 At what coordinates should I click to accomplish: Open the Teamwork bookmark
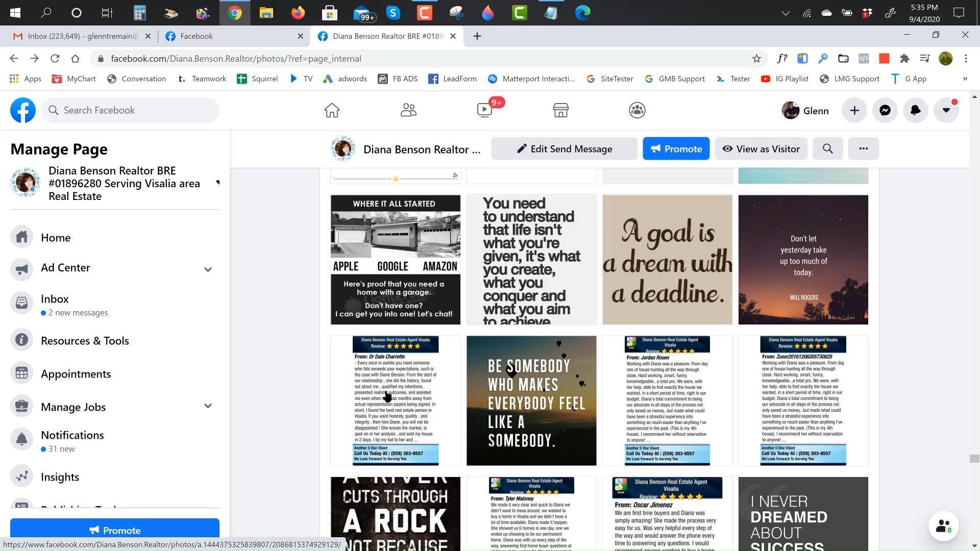(202, 79)
